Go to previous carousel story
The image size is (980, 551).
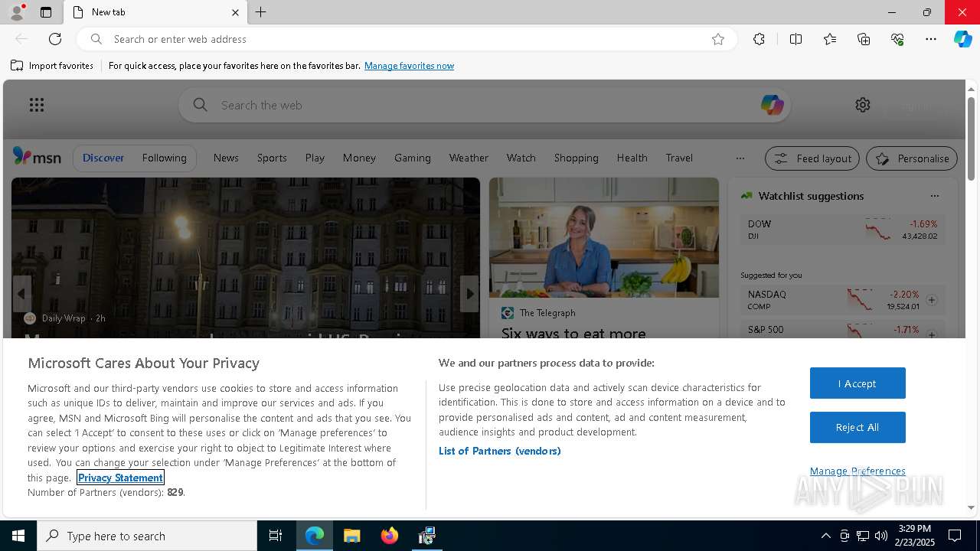21,293
